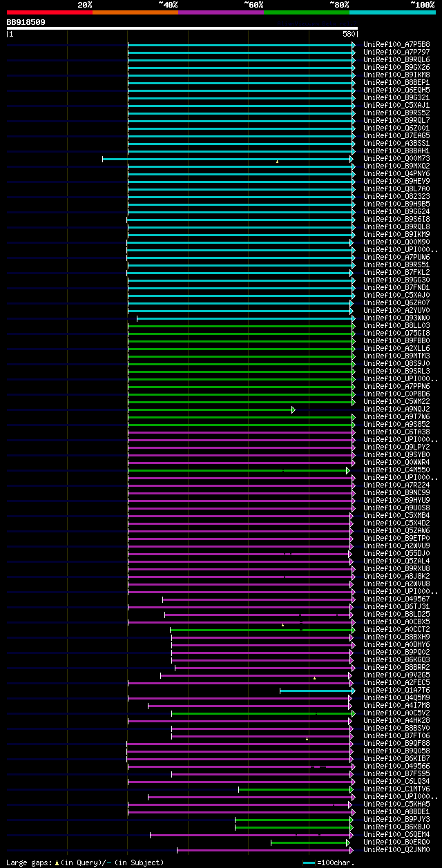Open hit UniRef100_C5XAJ1
The image size is (442, 868).
pyautogui.click(x=396, y=105)
